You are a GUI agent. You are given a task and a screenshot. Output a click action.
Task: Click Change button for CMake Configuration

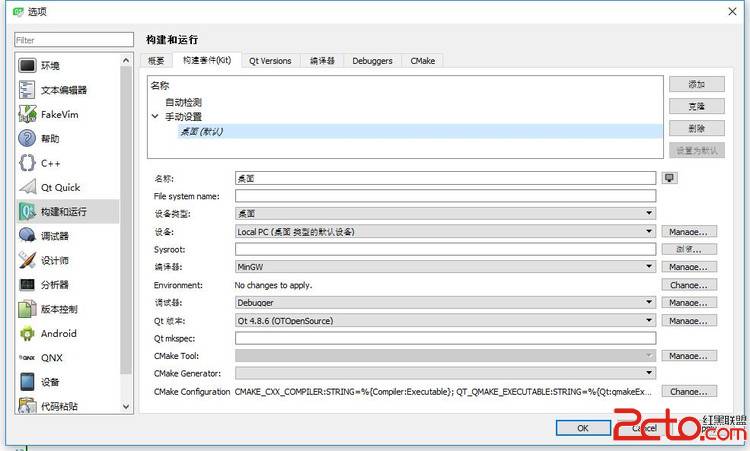click(689, 391)
